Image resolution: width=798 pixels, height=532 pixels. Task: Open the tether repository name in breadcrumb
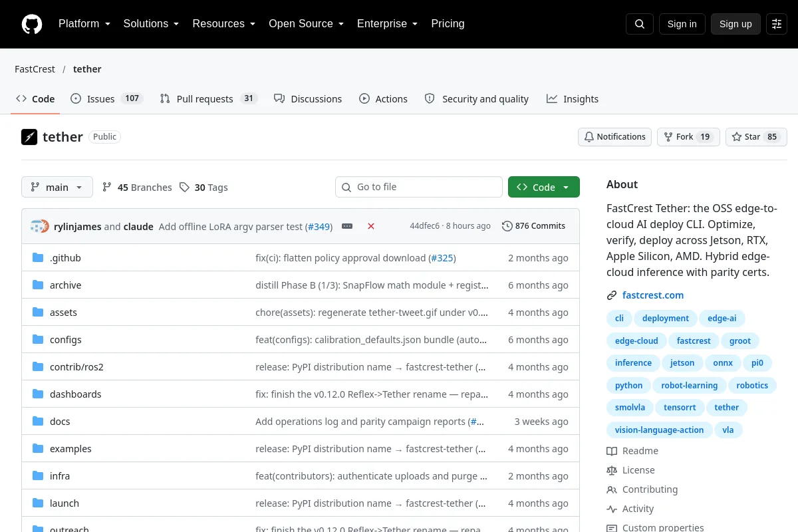(x=87, y=69)
